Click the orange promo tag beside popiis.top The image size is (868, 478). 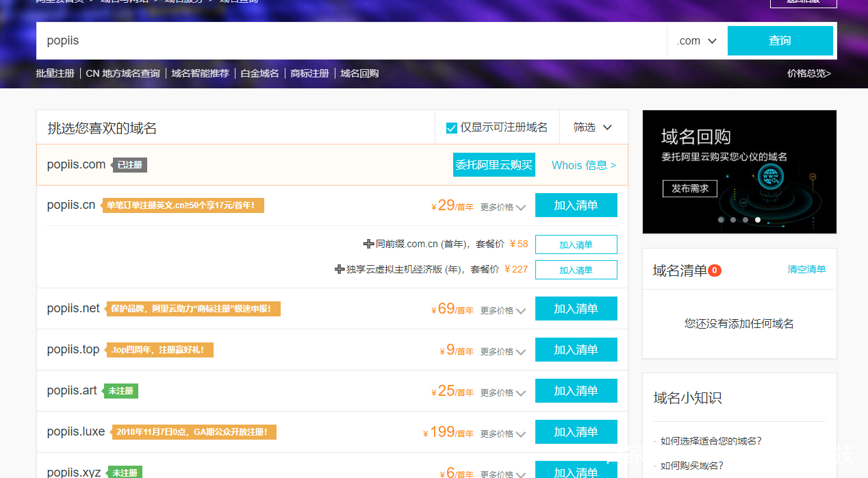tap(159, 350)
